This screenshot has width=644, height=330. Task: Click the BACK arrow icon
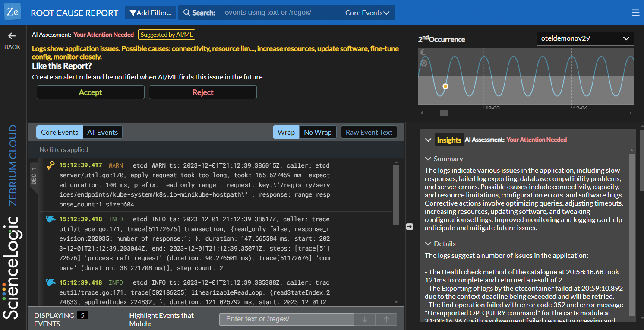12,37
